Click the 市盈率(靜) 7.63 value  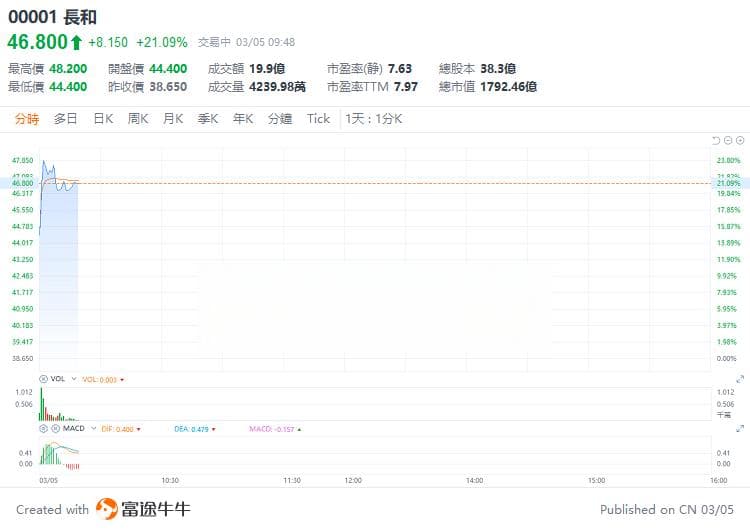[400, 69]
